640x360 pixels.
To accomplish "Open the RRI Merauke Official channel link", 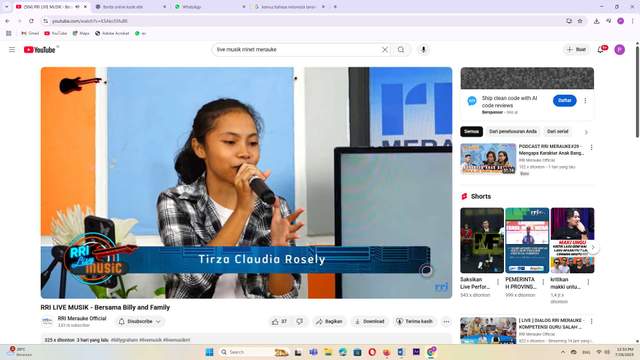I will 82,318.
